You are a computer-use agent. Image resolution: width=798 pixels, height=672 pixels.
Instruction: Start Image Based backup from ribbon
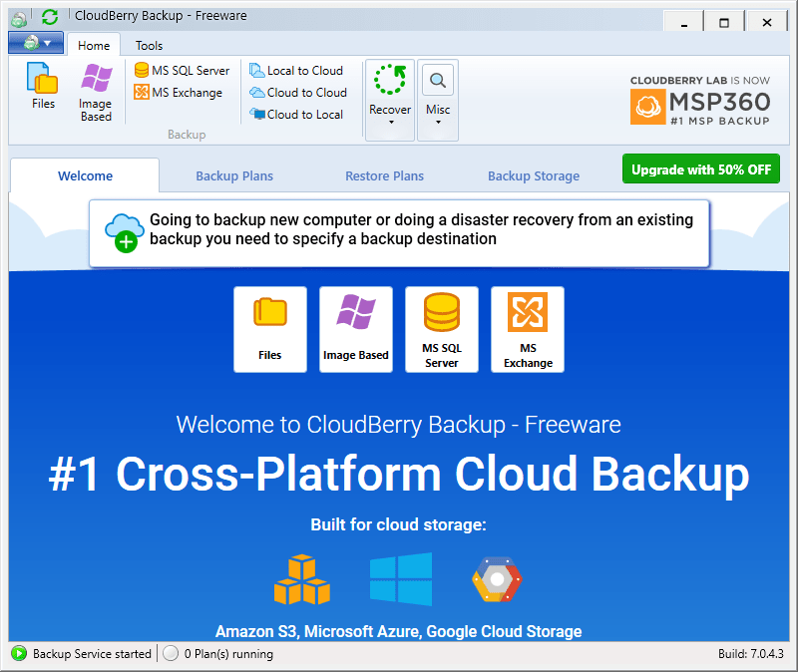[96, 92]
